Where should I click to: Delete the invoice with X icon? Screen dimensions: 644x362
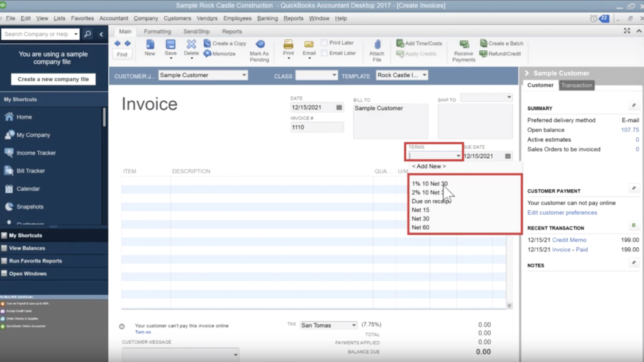pos(191,48)
